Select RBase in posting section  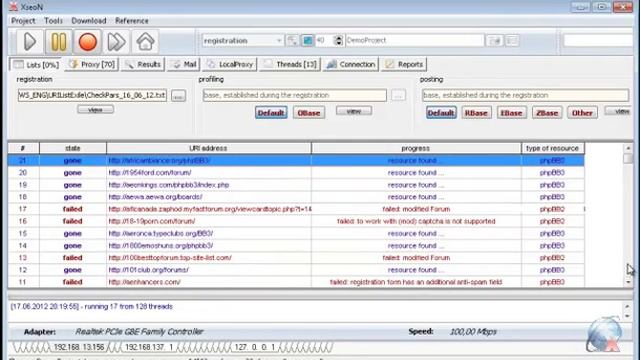click(x=476, y=113)
